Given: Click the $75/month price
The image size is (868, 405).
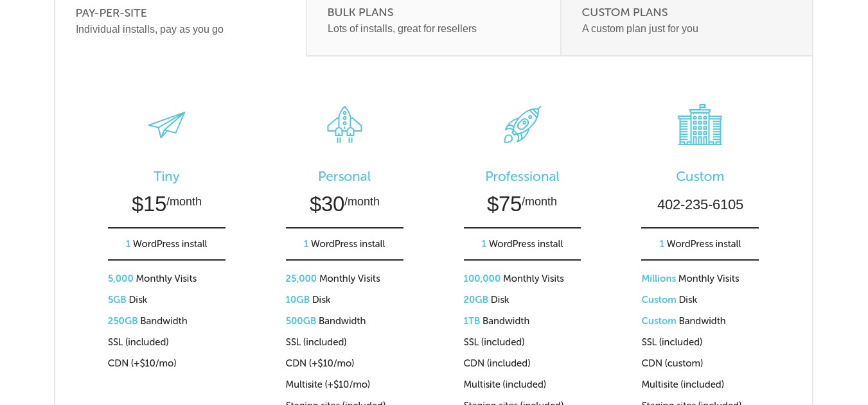Looking at the screenshot, I should [522, 203].
